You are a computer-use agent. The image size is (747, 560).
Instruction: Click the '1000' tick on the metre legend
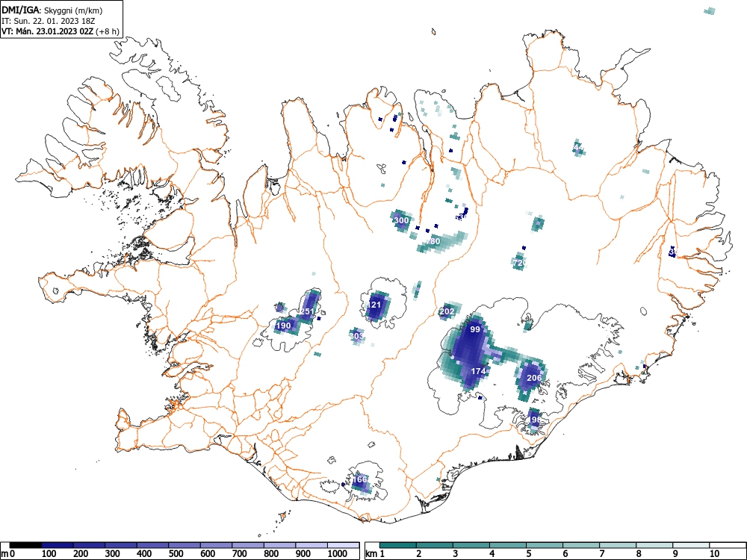338,554
